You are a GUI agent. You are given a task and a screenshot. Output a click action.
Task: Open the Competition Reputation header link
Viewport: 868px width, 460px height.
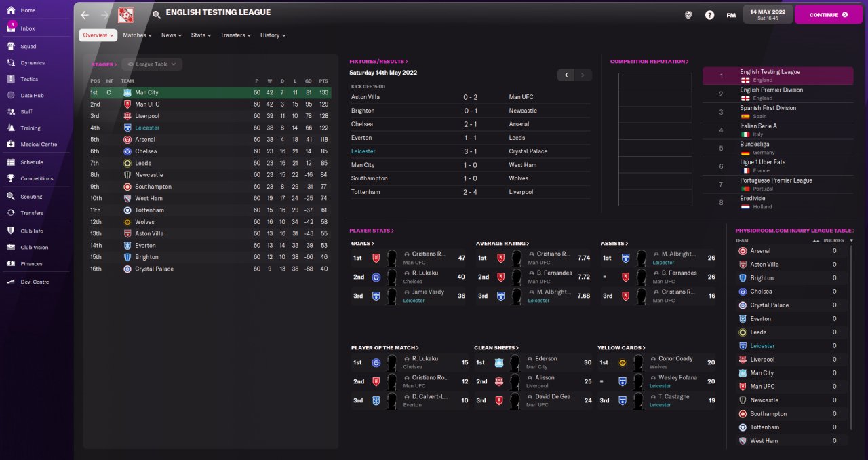tap(649, 62)
